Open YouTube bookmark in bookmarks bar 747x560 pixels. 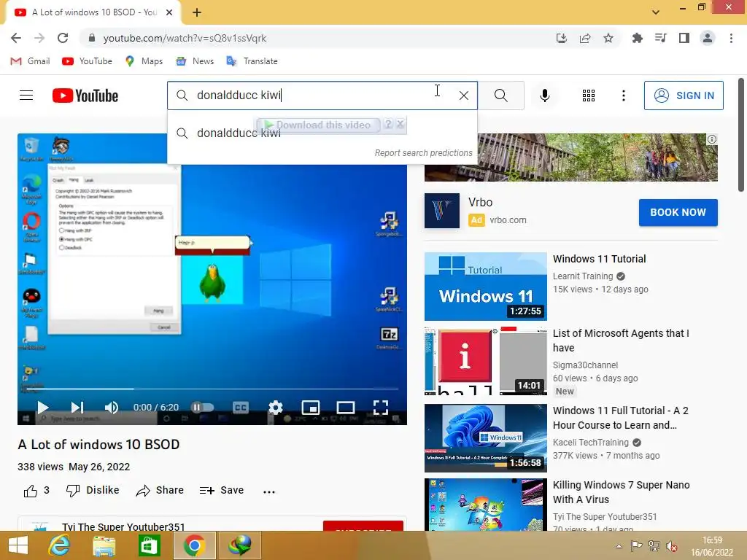(x=88, y=61)
